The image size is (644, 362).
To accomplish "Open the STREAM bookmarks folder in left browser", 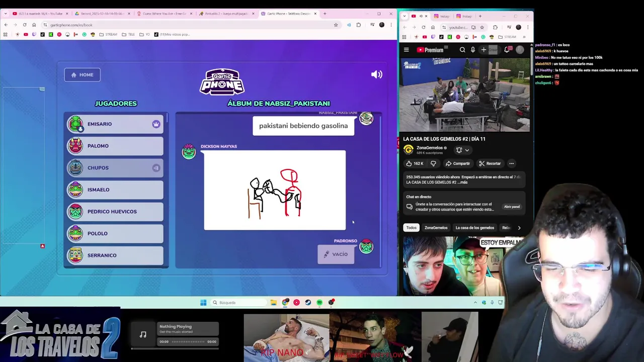I will 108,35.
